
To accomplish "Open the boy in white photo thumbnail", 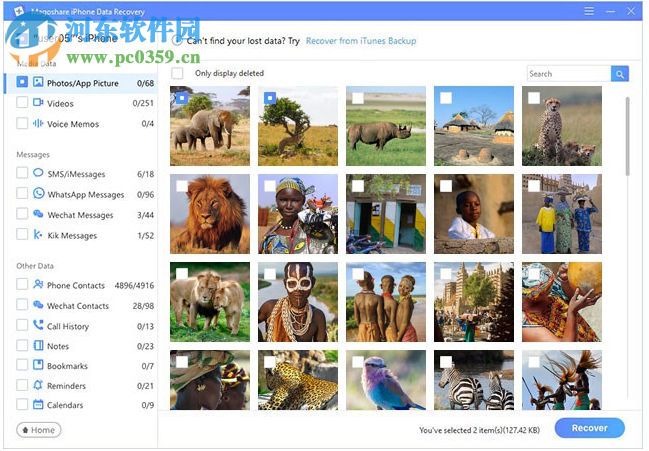I will (x=474, y=214).
